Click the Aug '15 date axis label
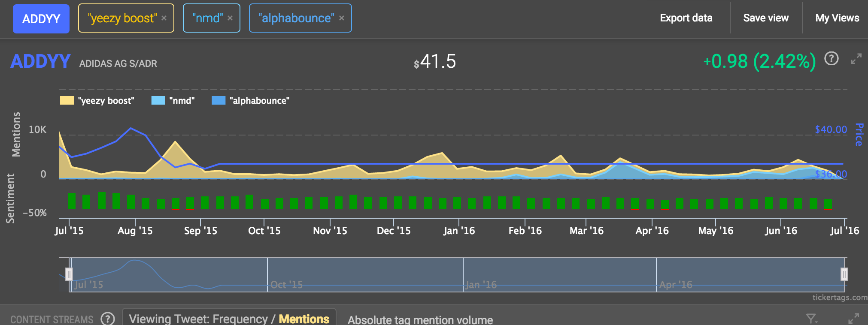 click(x=135, y=231)
